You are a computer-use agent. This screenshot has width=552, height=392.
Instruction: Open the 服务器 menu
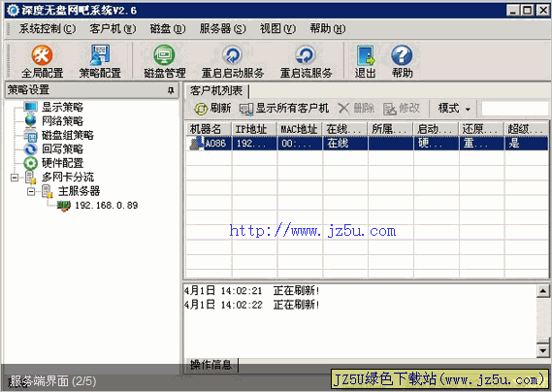[x=222, y=28]
